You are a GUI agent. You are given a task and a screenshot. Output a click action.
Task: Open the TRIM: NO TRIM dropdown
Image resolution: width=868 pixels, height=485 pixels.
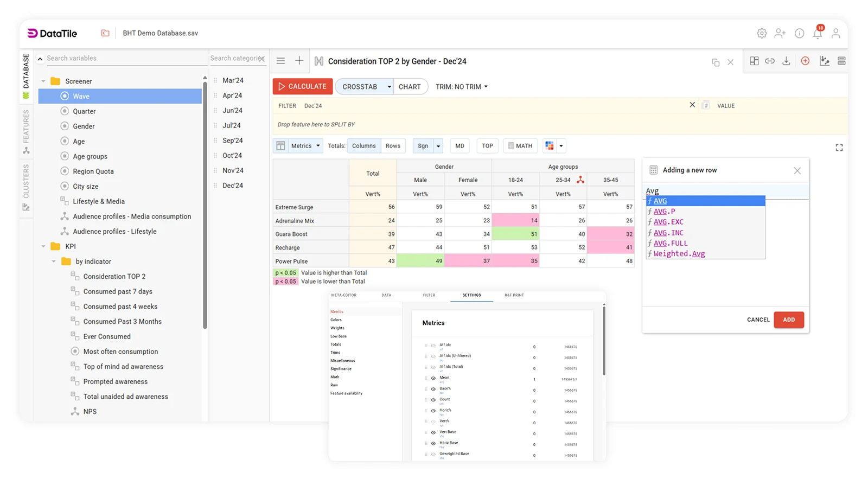462,87
